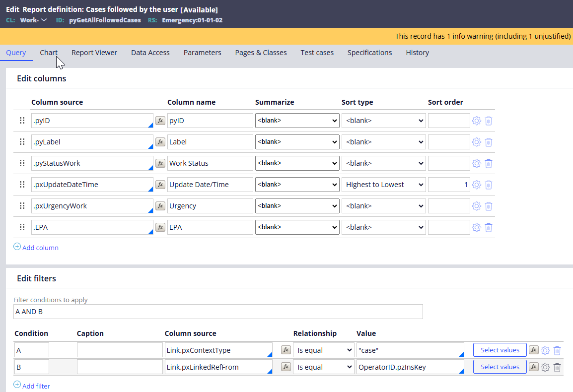Focus Caption field for condition A

point(120,350)
